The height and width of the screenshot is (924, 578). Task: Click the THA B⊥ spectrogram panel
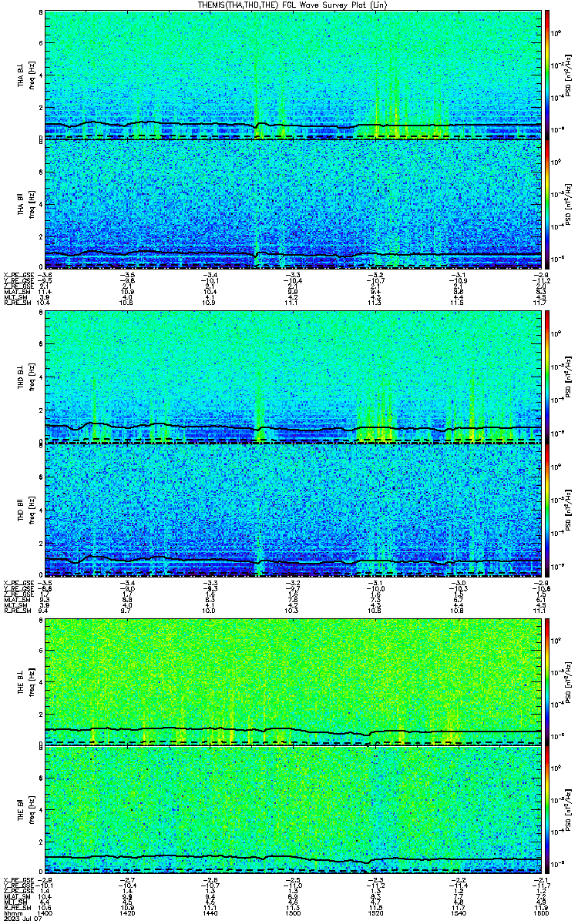[294, 75]
